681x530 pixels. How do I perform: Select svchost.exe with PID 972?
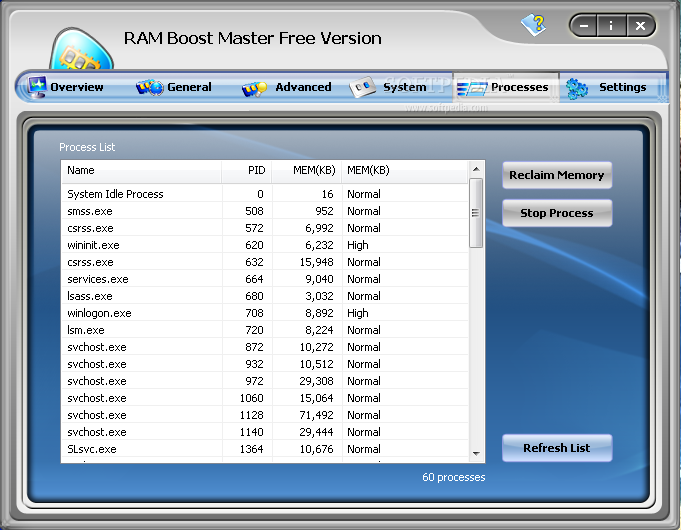pos(265,381)
